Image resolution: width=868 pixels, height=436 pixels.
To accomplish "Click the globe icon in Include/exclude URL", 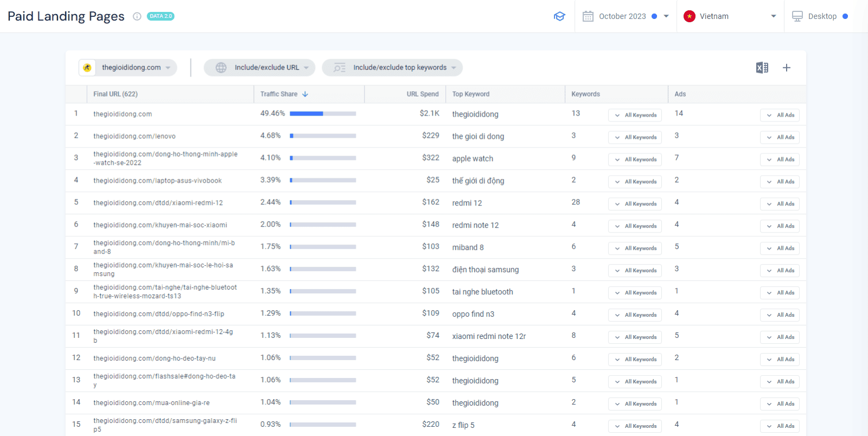I will pos(221,68).
